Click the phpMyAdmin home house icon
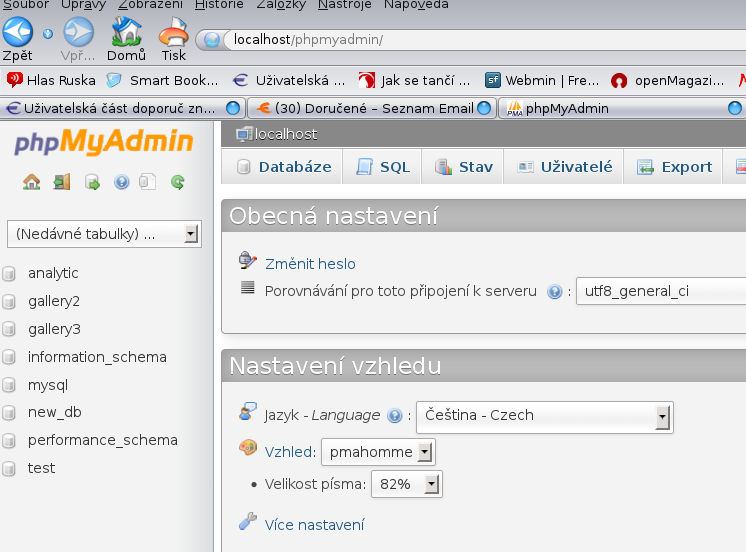 pyautogui.click(x=31, y=182)
